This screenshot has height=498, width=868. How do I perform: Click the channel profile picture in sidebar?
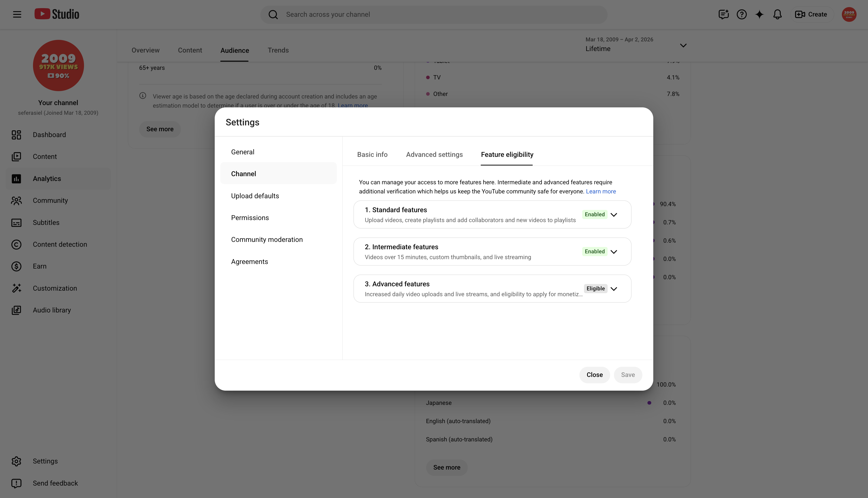pos(58,65)
